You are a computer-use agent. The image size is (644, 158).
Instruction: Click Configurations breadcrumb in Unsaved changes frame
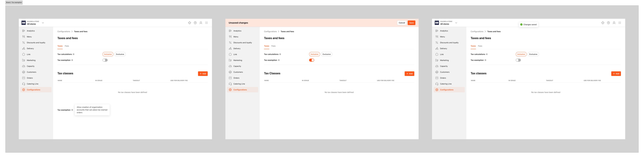[270, 31]
